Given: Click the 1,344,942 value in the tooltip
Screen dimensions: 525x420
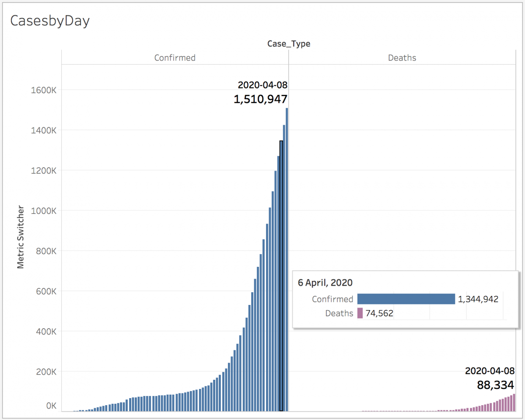Looking at the screenshot, I should [x=478, y=299].
